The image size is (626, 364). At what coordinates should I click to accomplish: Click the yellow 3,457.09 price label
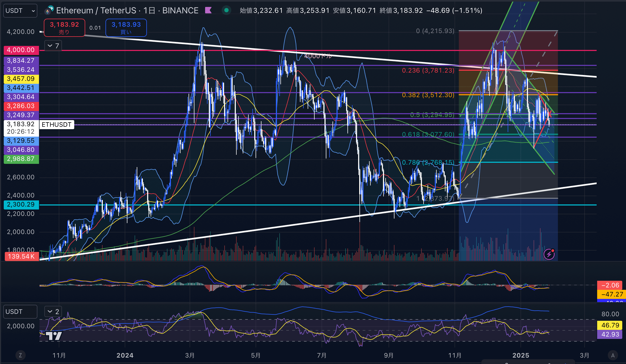point(21,79)
